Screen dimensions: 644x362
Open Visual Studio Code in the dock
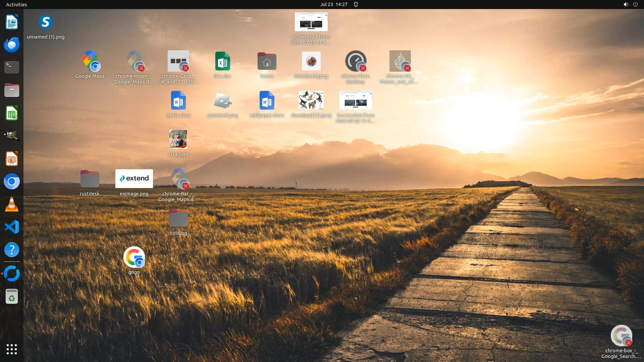tap(12, 227)
